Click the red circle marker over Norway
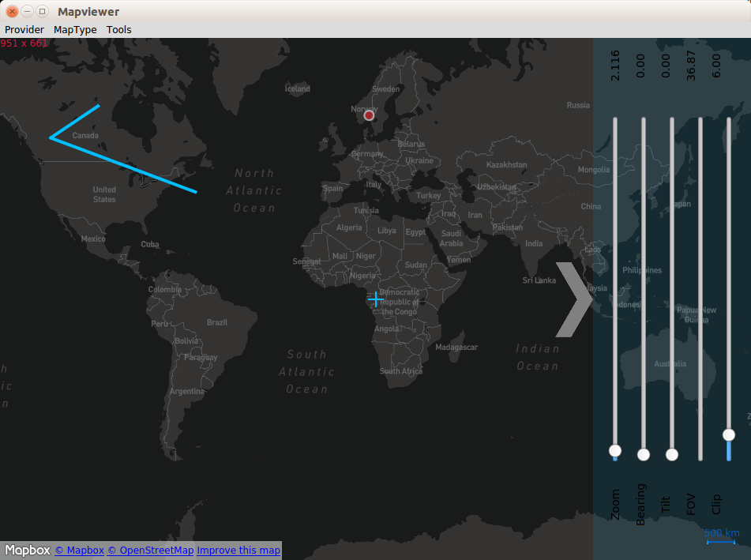Viewport: 751px width, 560px height. point(369,115)
